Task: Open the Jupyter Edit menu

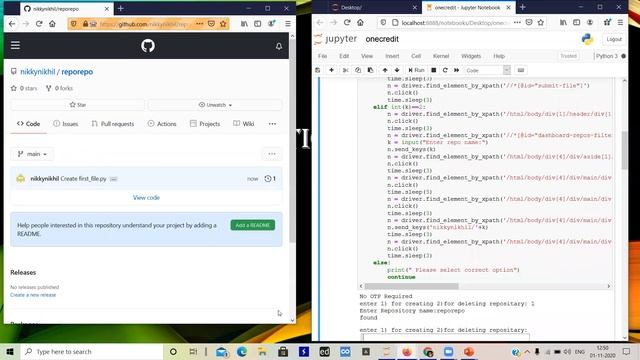Action: click(x=344, y=56)
